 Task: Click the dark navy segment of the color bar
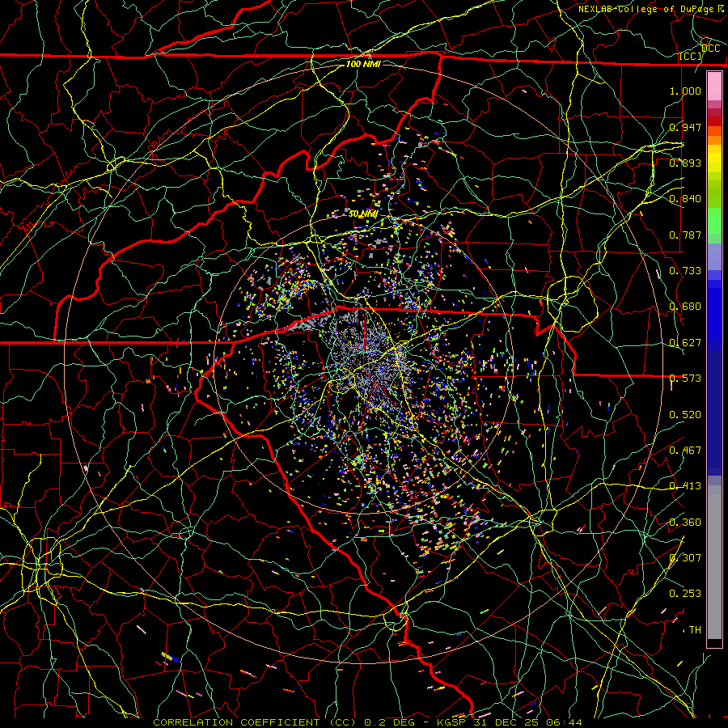pos(714,413)
